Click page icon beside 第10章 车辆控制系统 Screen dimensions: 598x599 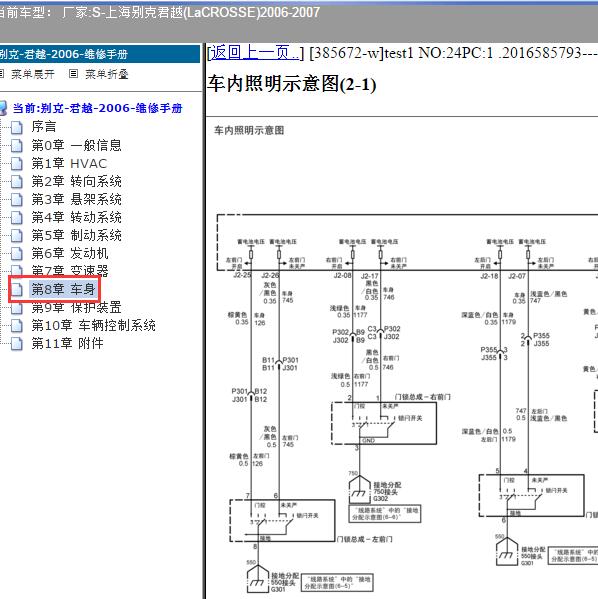pos(16,325)
